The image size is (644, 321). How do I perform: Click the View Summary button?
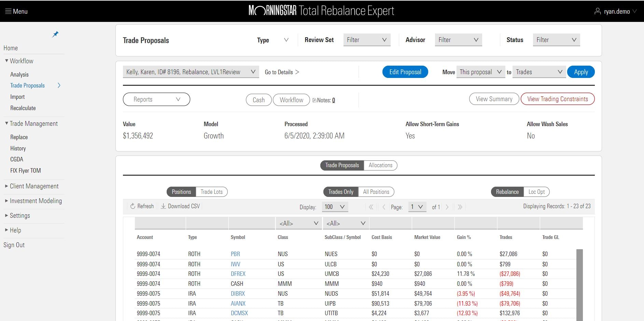coord(494,99)
